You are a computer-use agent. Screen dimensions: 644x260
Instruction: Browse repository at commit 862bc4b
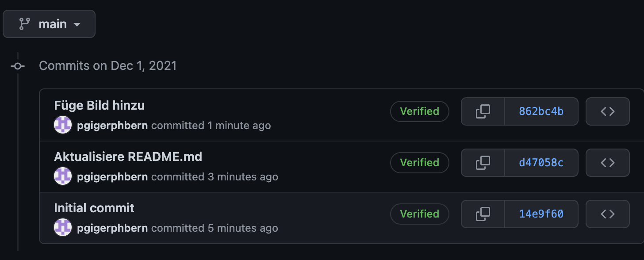607,111
